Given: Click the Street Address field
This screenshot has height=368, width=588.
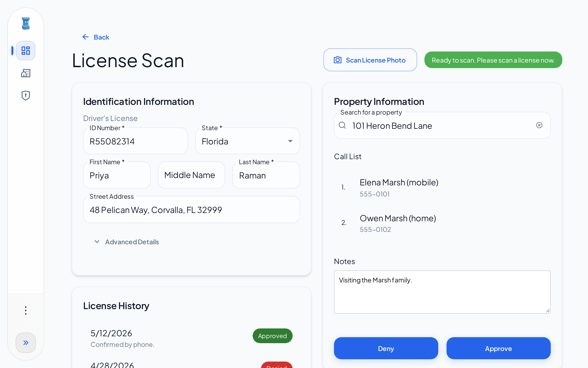Looking at the screenshot, I should tap(192, 210).
